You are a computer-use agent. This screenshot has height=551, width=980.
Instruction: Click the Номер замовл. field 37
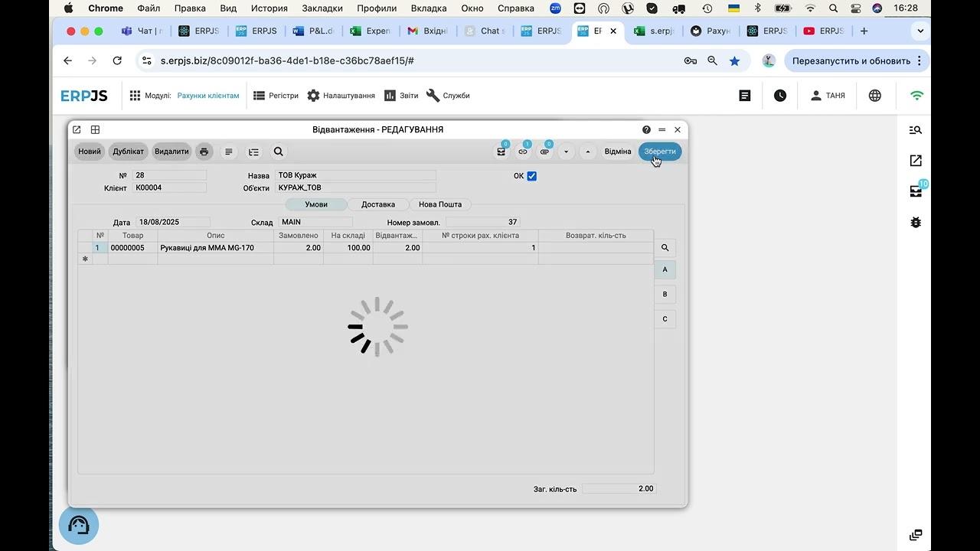(x=483, y=222)
